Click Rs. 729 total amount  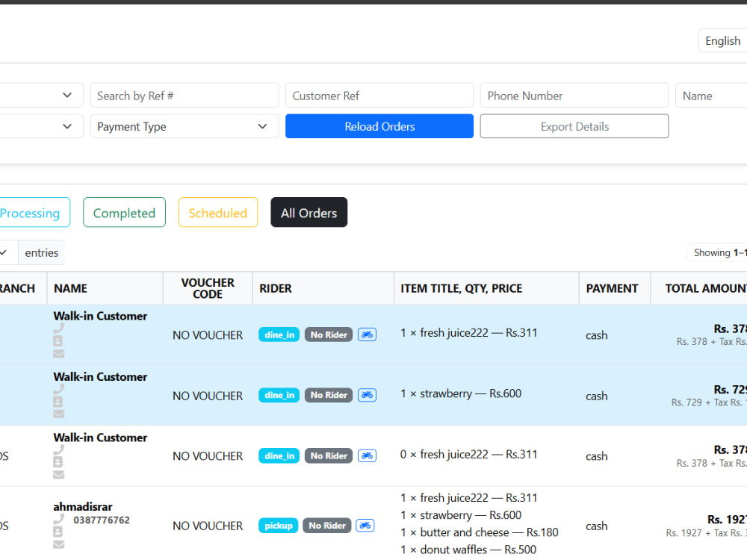(730, 390)
